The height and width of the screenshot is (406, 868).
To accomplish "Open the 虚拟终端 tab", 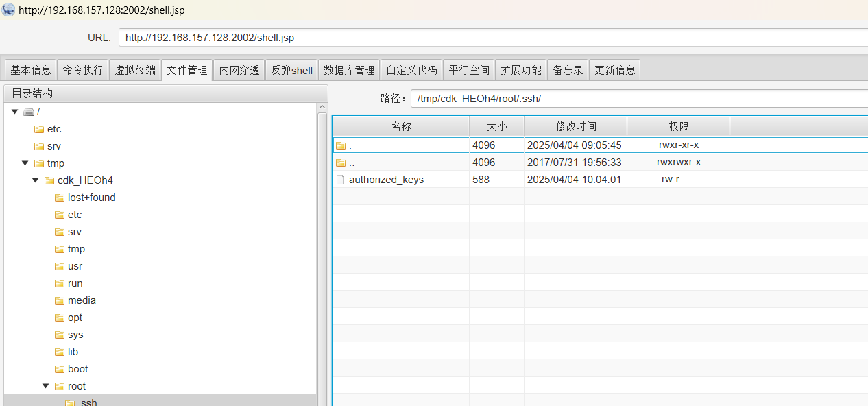I will click(135, 70).
